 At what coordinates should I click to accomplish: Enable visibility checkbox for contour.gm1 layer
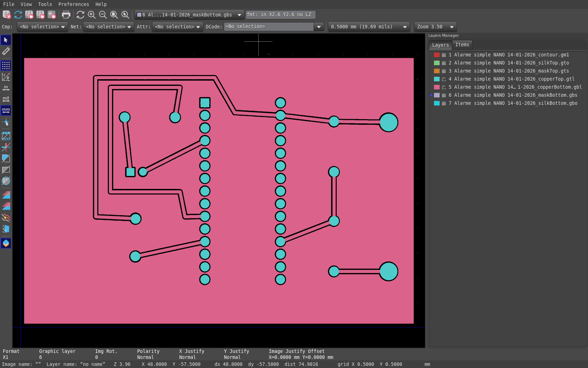[x=444, y=55]
